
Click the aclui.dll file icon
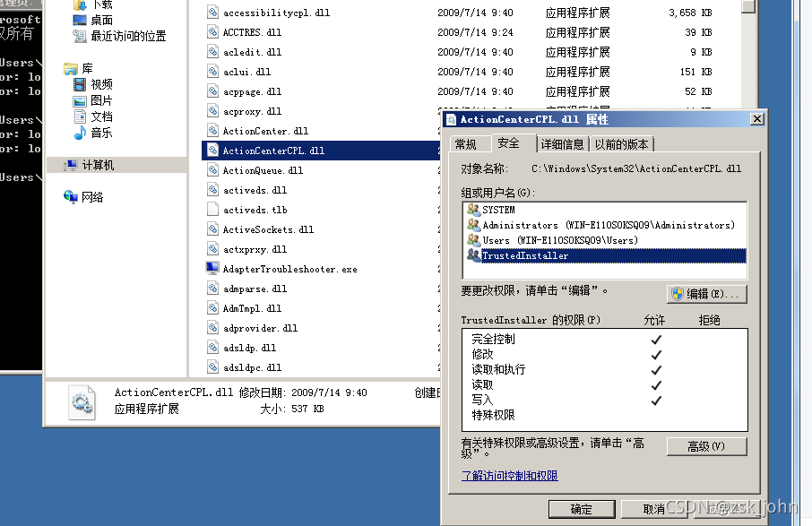coord(212,71)
